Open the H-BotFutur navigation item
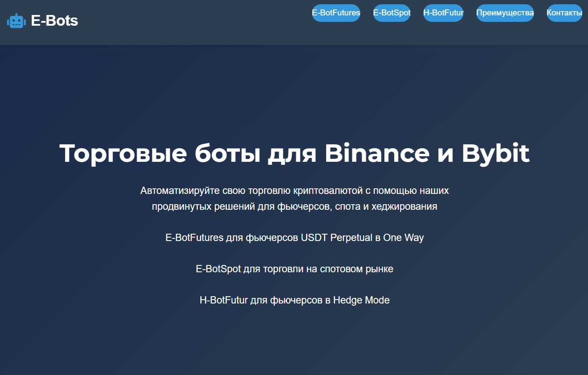The width and height of the screenshot is (588, 375). point(443,13)
